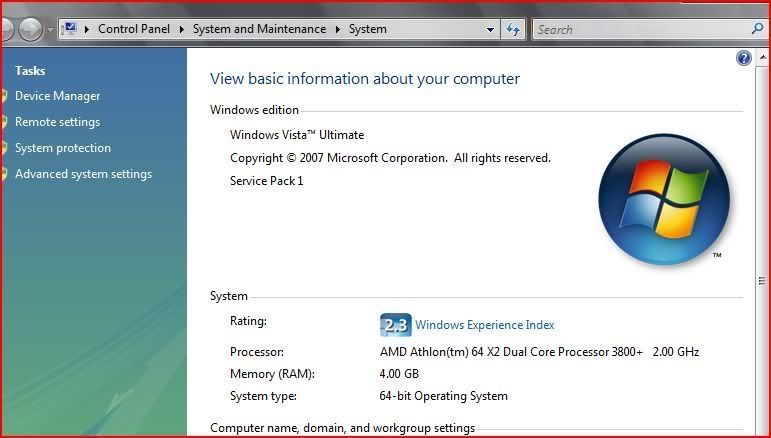Click the 2.3 rating score badge

click(395, 325)
